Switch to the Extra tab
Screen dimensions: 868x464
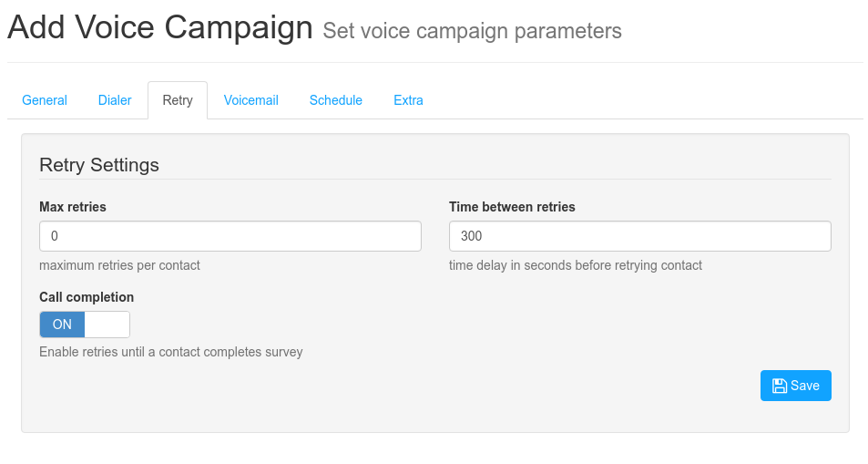pyautogui.click(x=409, y=100)
